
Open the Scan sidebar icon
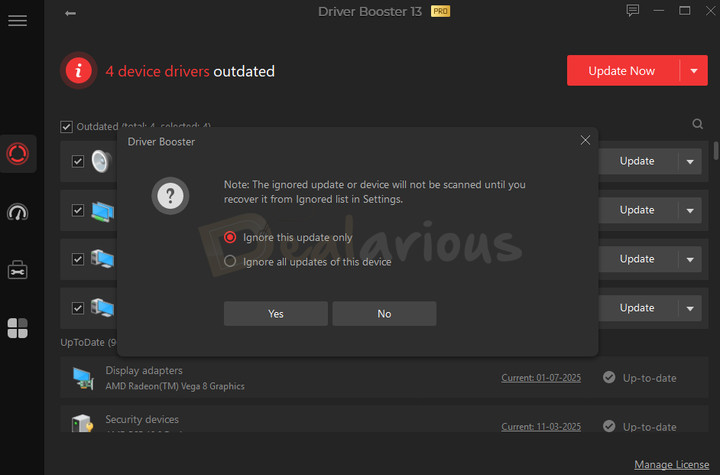17,154
